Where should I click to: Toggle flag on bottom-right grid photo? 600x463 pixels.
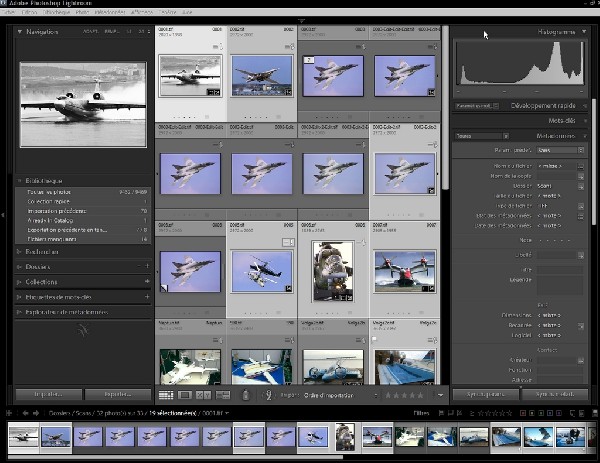click(374, 339)
